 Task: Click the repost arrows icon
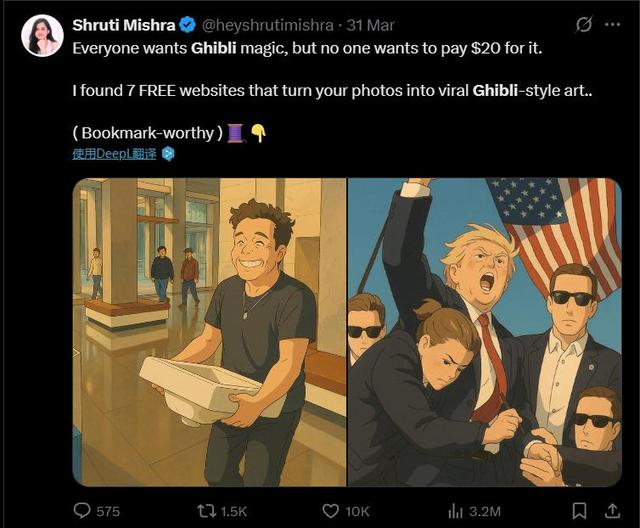point(208,510)
